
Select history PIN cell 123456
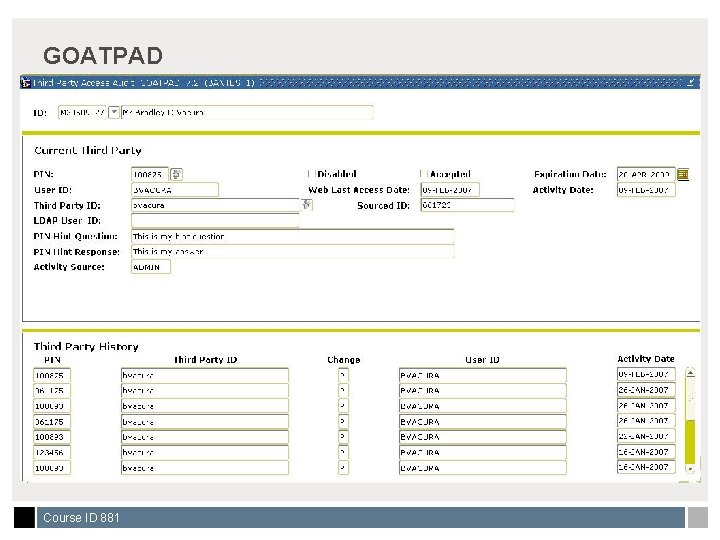[52, 452]
